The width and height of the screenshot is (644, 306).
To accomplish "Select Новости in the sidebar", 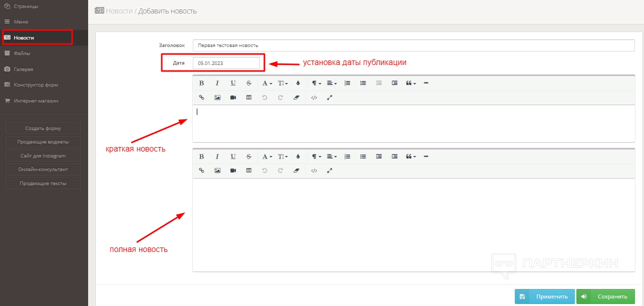I will [x=44, y=37].
